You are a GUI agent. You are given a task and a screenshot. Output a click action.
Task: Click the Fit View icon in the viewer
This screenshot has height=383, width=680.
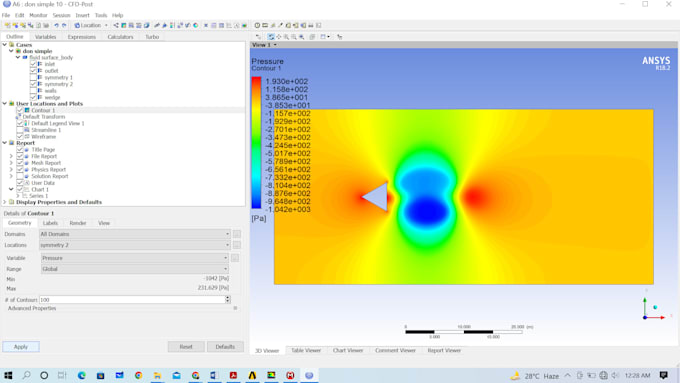point(301,37)
